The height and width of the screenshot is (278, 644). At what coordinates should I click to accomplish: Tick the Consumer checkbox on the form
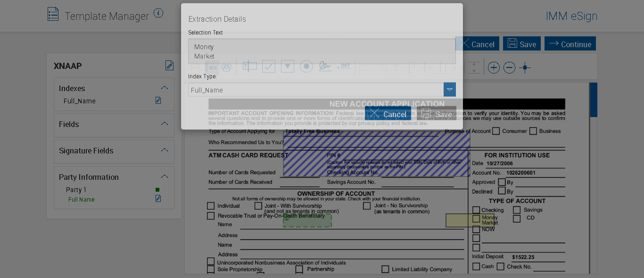[x=496, y=131]
